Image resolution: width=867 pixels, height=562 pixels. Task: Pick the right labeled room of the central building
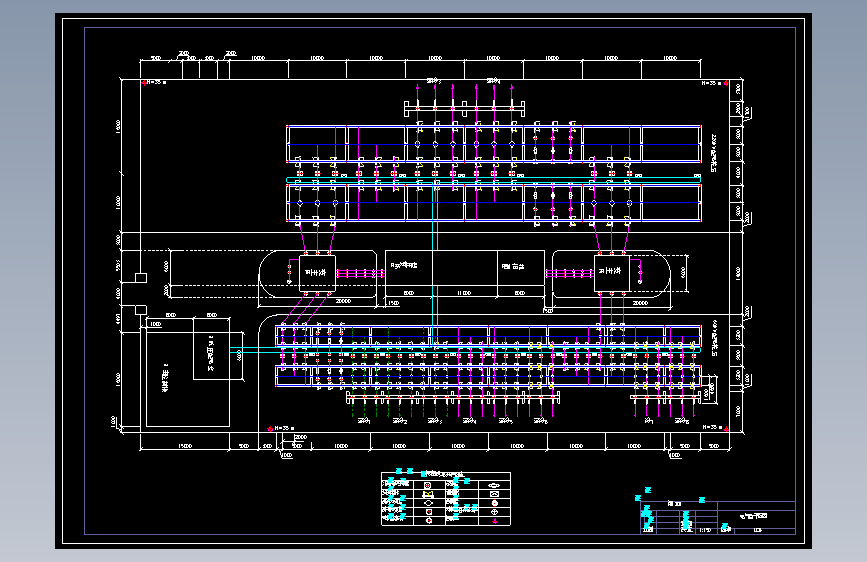coord(520,268)
